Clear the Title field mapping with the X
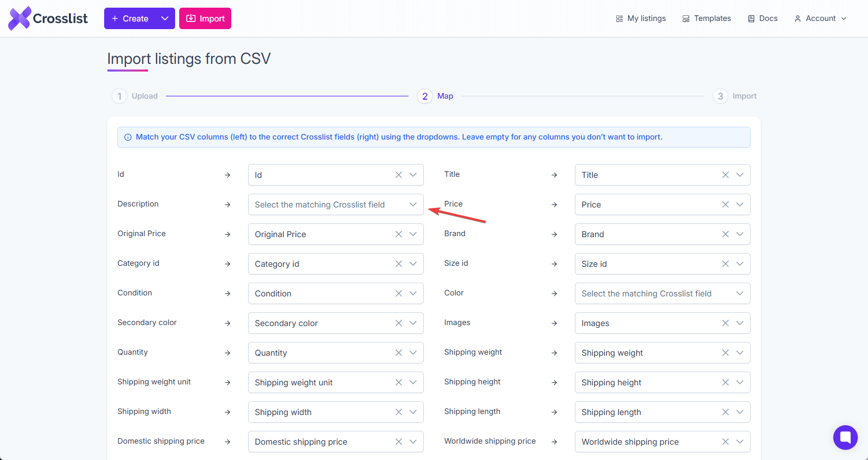The image size is (868, 460). (725, 175)
